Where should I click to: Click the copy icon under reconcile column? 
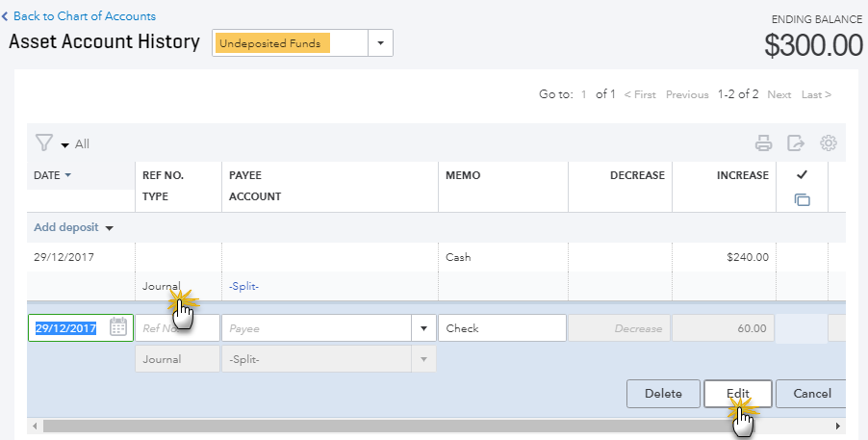coord(802,199)
